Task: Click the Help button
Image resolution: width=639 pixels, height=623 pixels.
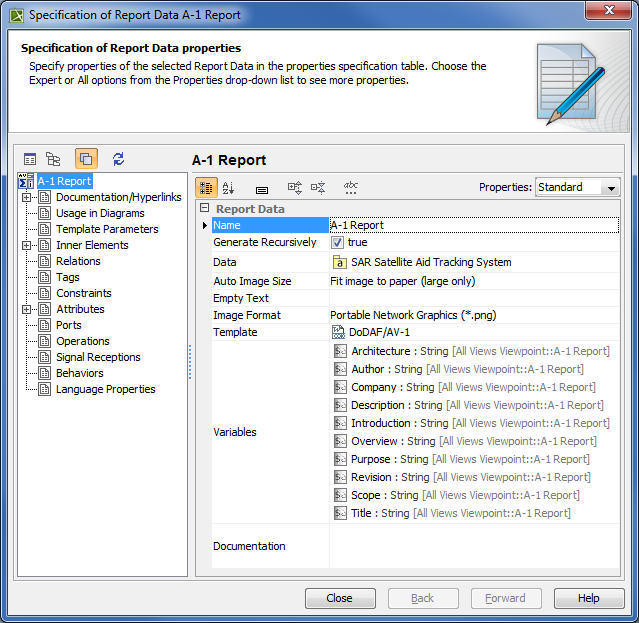Action: tap(588, 598)
